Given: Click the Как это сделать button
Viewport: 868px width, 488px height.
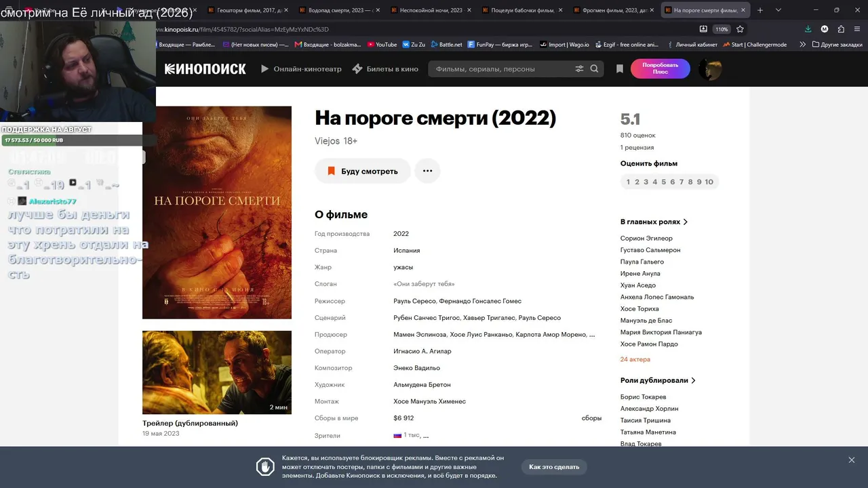Looking at the screenshot, I should tap(554, 467).
